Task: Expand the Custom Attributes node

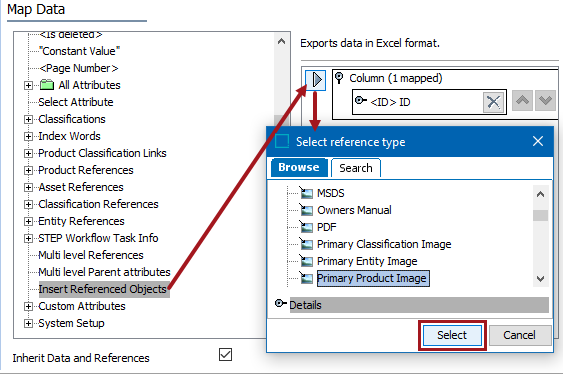Action: (28, 306)
